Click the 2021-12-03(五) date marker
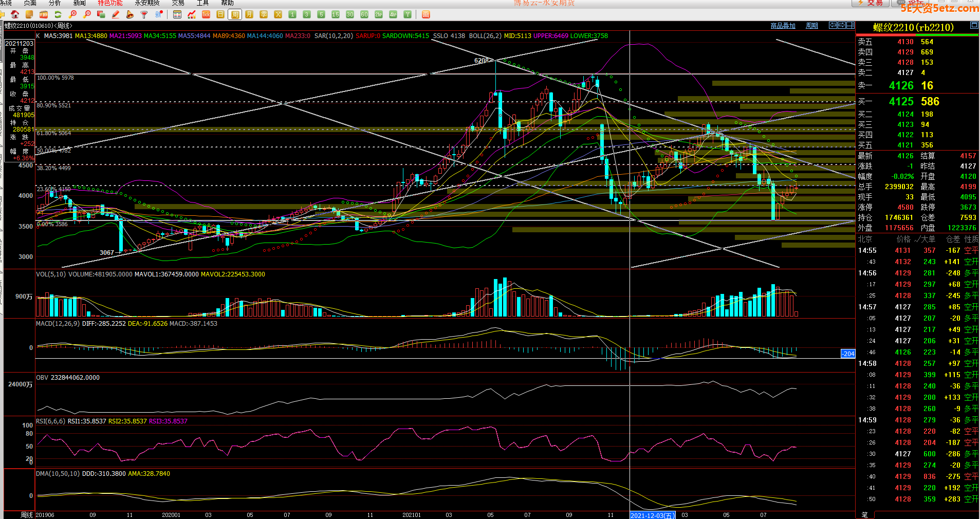 point(653,515)
